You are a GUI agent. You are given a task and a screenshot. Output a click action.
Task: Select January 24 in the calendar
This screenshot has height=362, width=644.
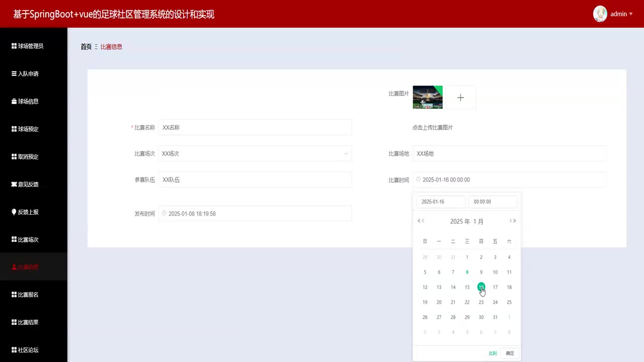(x=495, y=303)
